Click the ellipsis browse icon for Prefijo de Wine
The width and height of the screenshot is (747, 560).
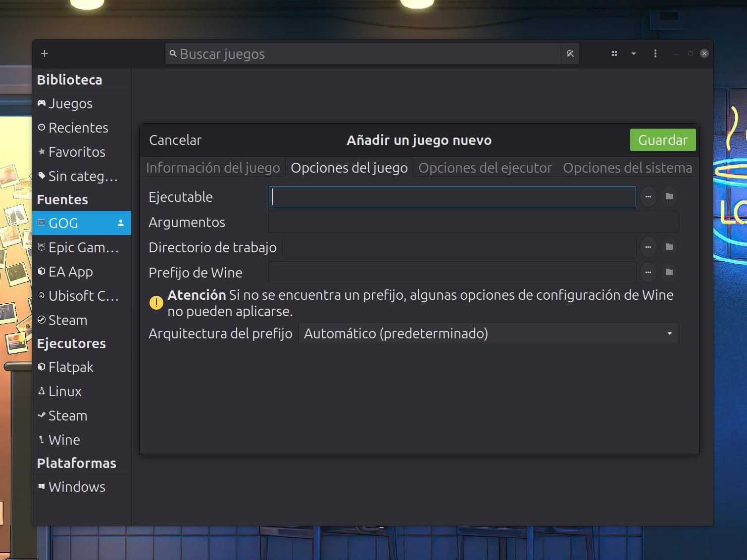pos(648,272)
